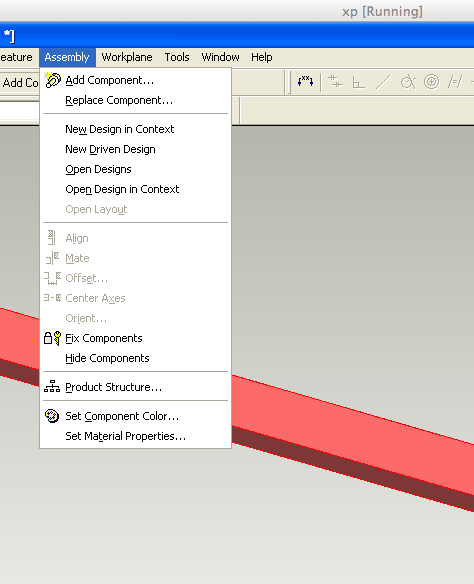Click the Center Axes icon in menu
474x584 pixels.
click(53, 298)
